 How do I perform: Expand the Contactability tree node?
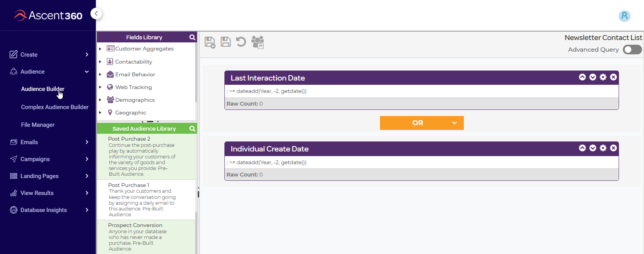[100, 62]
